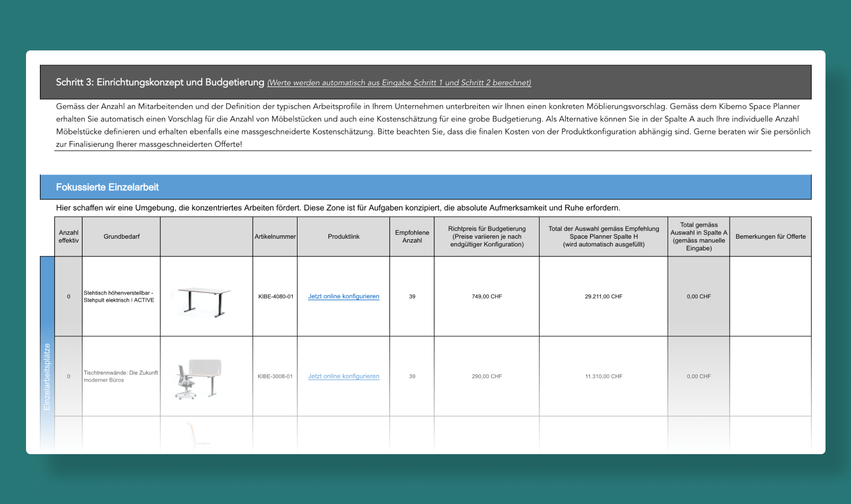
Task: Click the Produktlink column header
Action: pos(344,236)
